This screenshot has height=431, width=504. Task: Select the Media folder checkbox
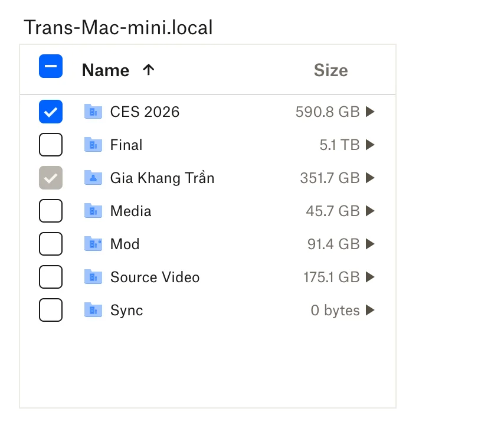pos(50,211)
